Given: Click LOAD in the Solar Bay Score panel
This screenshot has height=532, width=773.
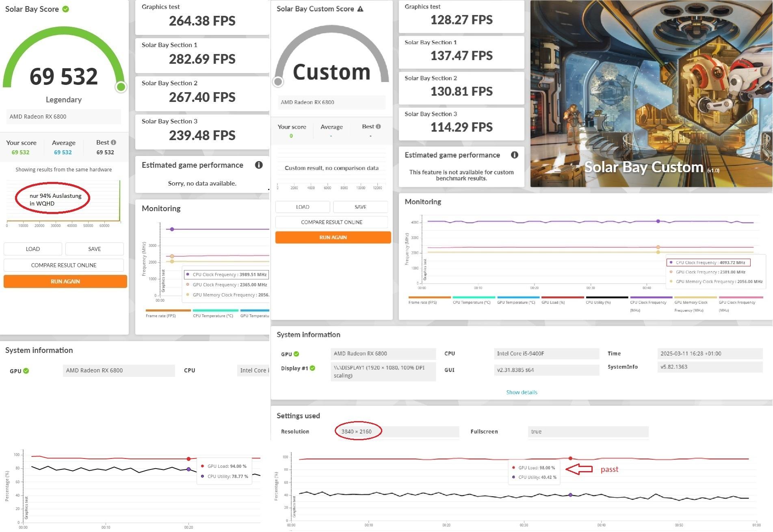Looking at the screenshot, I should point(33,249).
